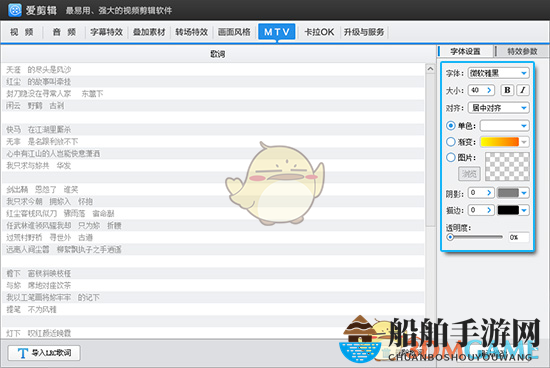Click the transparency percentage input field

519,237
